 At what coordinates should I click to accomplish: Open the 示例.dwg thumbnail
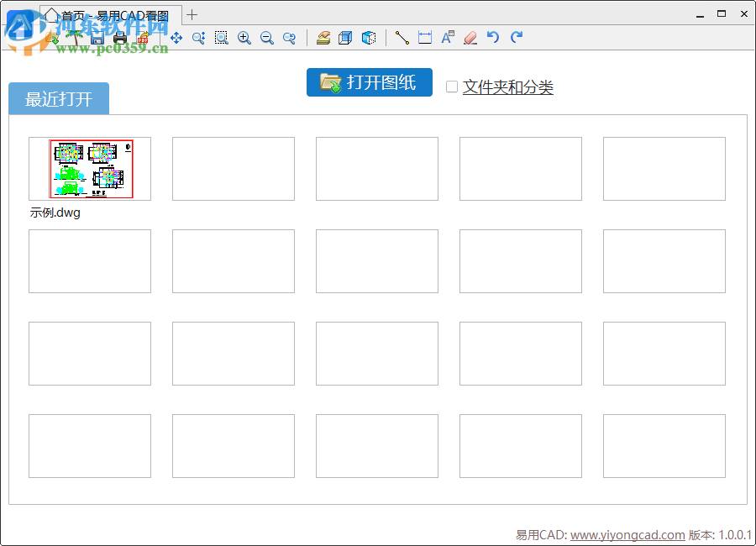[90, 168]
